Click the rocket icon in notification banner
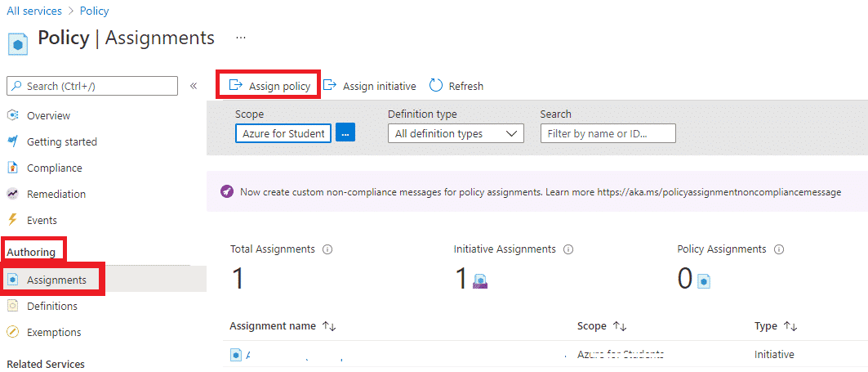868x372 pixels. point(227,192)
